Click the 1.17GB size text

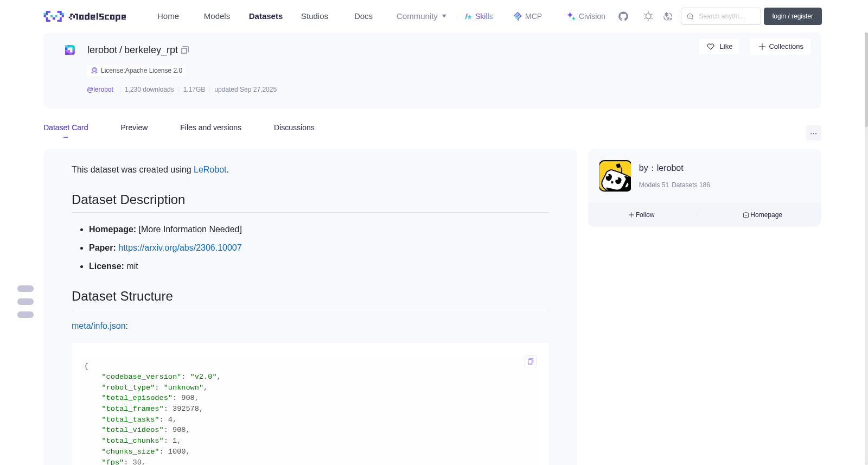(194, 90)
